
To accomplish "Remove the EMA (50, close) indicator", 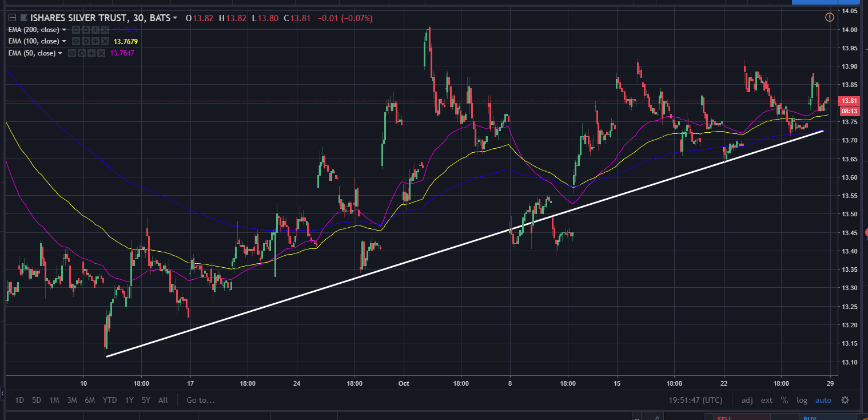I will [x=101, y=53].
